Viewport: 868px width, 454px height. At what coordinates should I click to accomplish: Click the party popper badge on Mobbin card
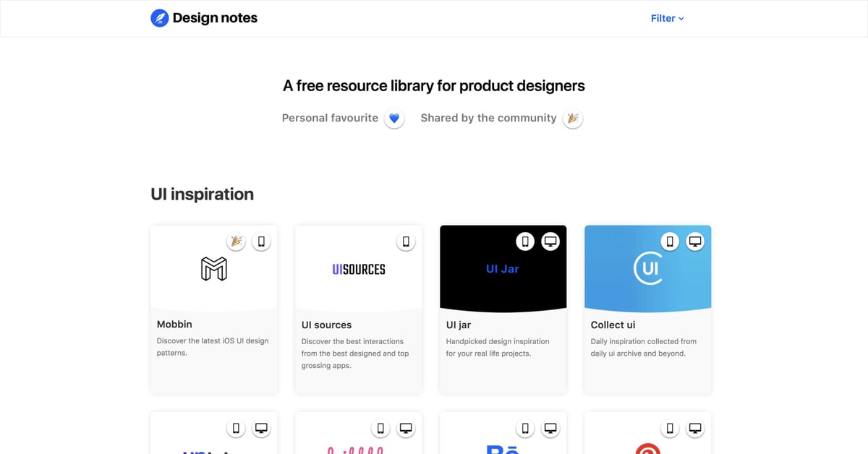(x=237, y=241)
